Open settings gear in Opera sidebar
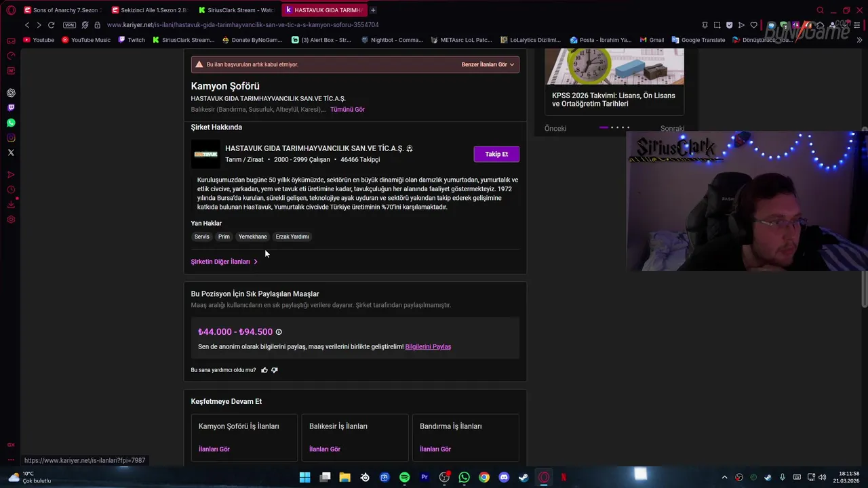Image resolution: width=868 pixels, height=488 pixels. click(x=11, y=220)
